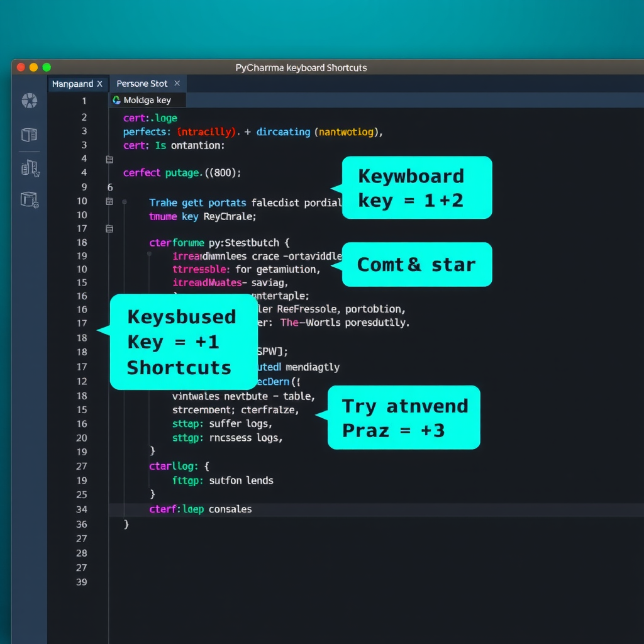Select line number 34 in the gutter

[x=82, y=509]
